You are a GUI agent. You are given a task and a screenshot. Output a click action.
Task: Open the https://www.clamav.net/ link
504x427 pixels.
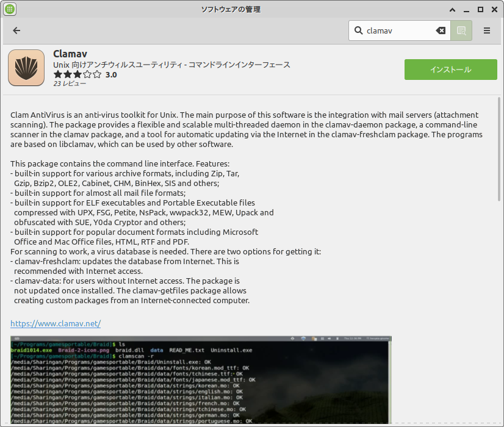(56, 323)
